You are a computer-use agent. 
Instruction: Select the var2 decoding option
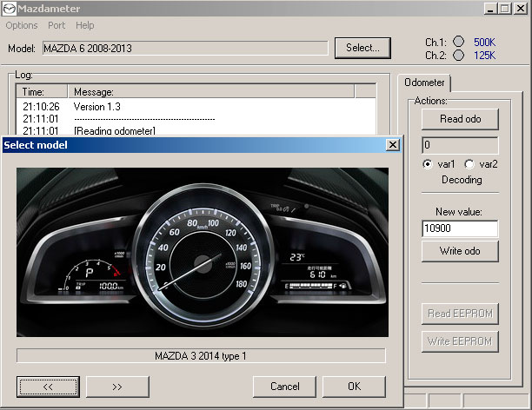tap(469, 164)
